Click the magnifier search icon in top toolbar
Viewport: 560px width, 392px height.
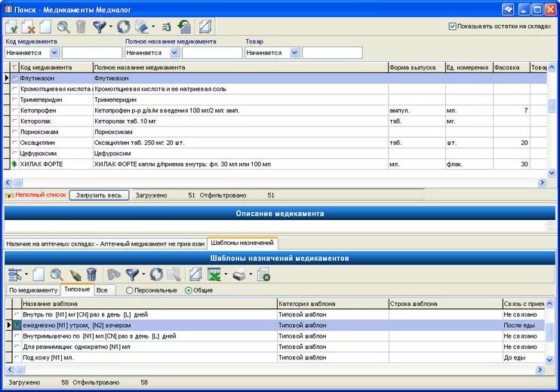[63, 26]
